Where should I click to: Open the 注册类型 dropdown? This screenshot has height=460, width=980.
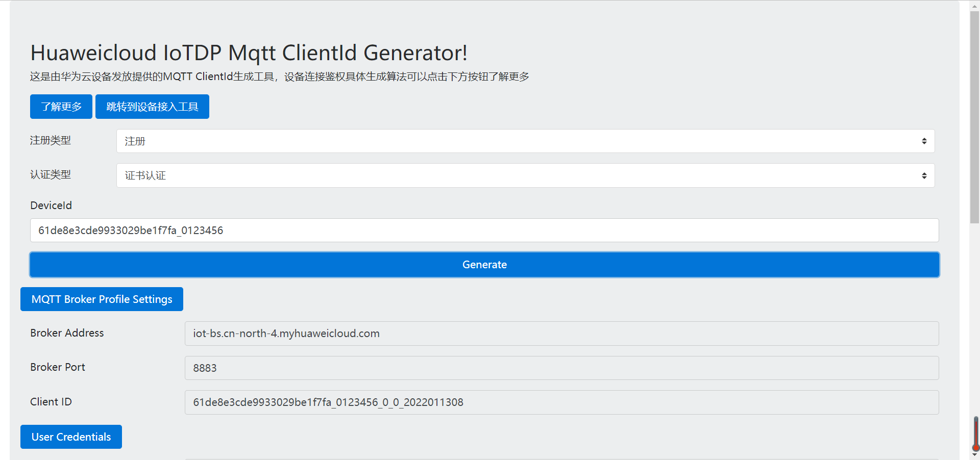tap(525, 141)
